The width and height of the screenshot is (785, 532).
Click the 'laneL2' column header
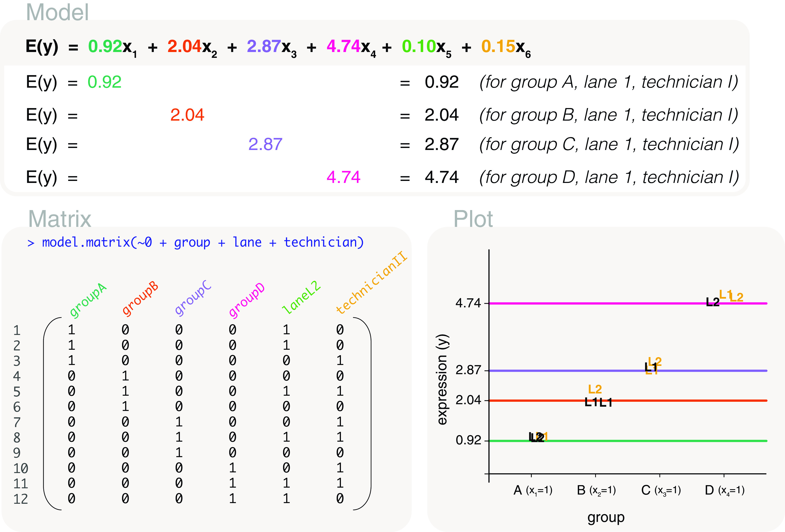[x=301, y=297]
